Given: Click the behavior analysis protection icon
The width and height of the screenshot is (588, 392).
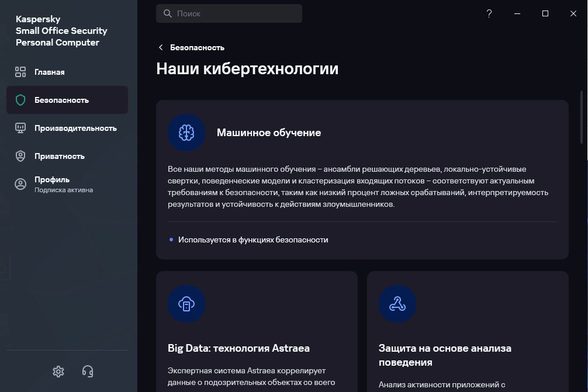Looking at the screenshot, I should [x=397, y=304].
